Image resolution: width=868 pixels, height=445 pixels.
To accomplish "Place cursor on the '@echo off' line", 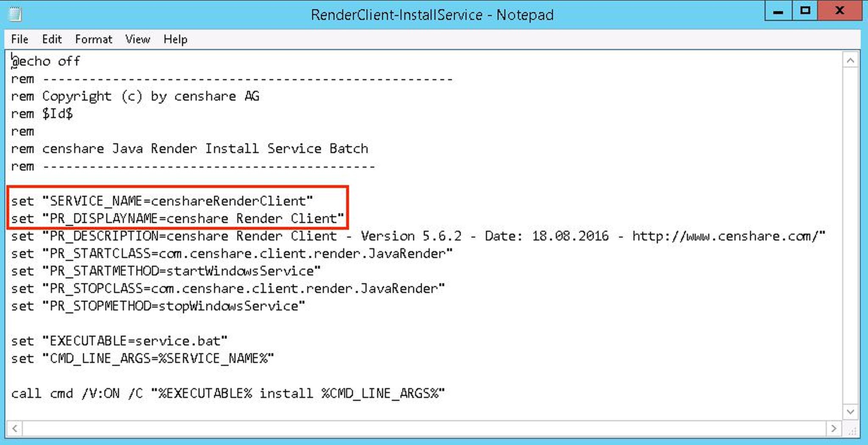I will point(47,62).
